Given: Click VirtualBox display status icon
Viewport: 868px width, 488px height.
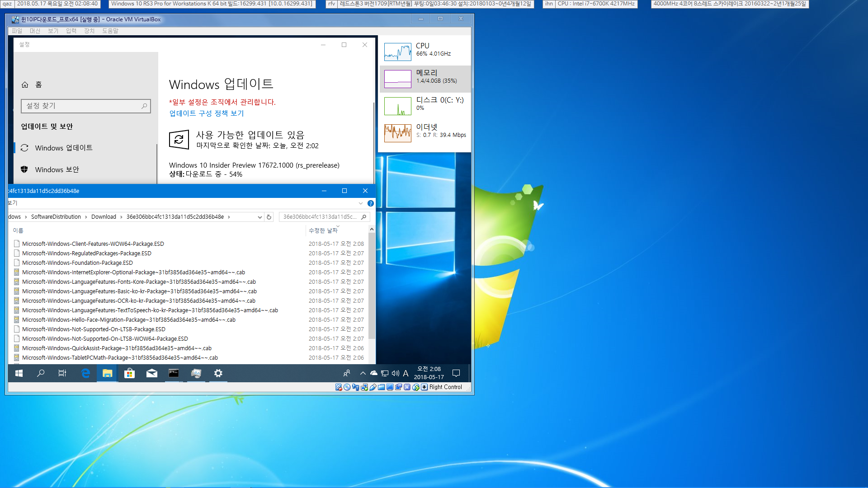Looking at the screenshot, I should coord(390,387).
